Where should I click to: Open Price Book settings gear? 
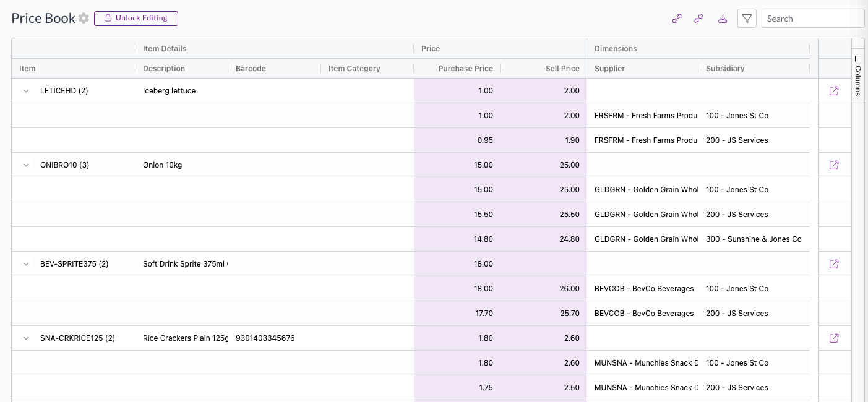[x=84, y=19]
